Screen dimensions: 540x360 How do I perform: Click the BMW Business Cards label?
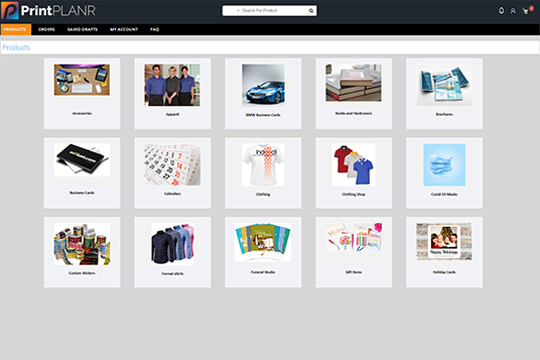coord(263,115)
